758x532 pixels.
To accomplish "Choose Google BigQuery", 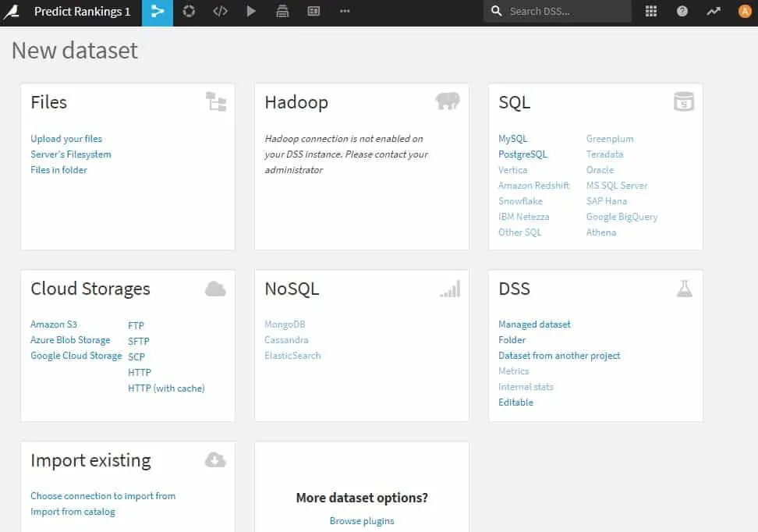I will pyautogui.click(x=622, y=217).
